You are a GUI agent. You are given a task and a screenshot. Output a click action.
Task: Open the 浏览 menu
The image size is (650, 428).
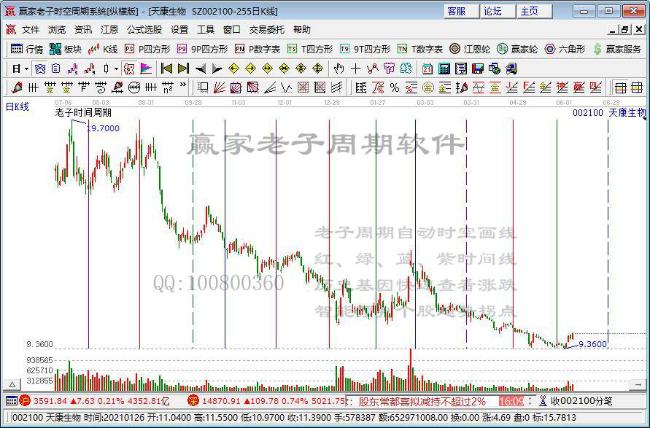click(x=57, y=30)
